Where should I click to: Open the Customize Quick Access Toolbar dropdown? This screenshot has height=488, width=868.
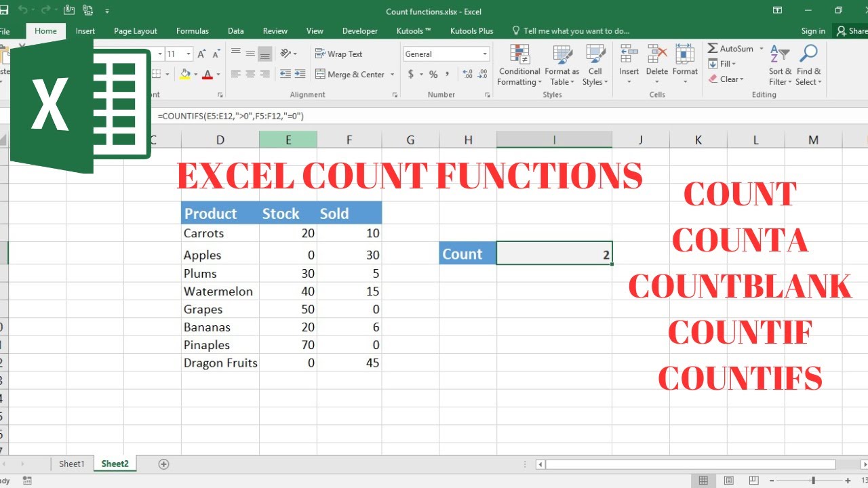tap(107, 12)
